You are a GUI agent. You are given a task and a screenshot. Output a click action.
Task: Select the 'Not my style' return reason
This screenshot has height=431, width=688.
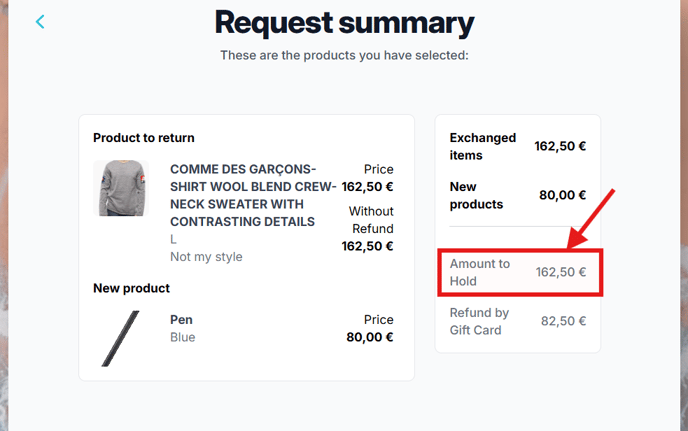(x=206, y=257)
